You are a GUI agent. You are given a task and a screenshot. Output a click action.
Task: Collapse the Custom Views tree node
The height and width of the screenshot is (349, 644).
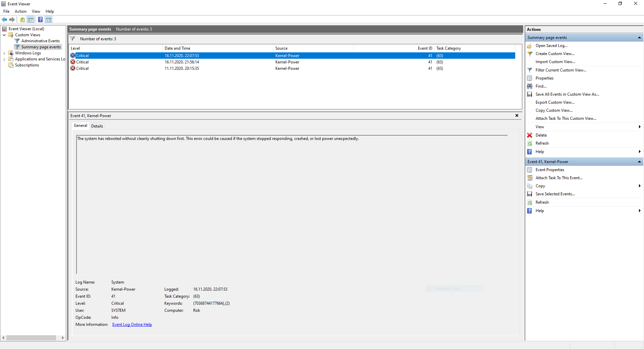click(4, 35)
